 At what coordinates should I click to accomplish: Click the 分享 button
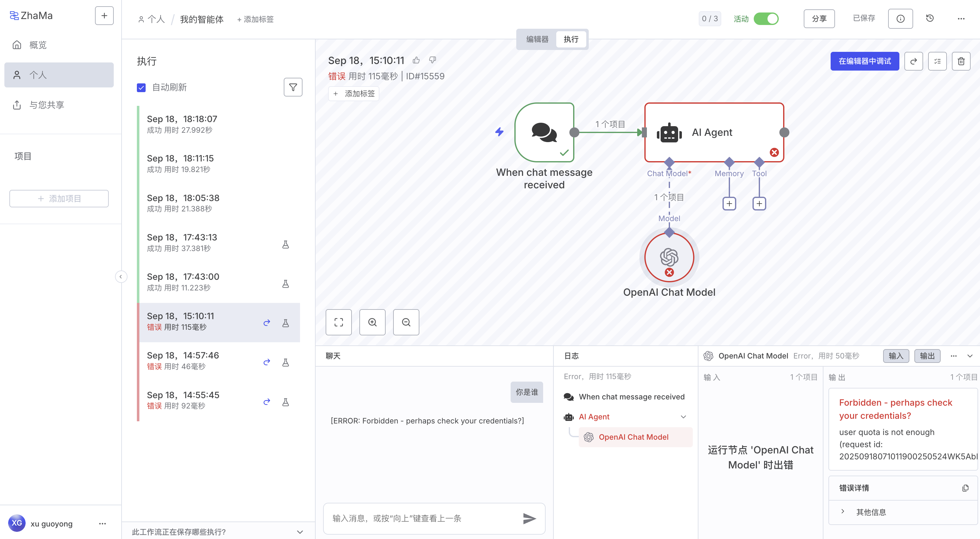click(x=819, y=19)
